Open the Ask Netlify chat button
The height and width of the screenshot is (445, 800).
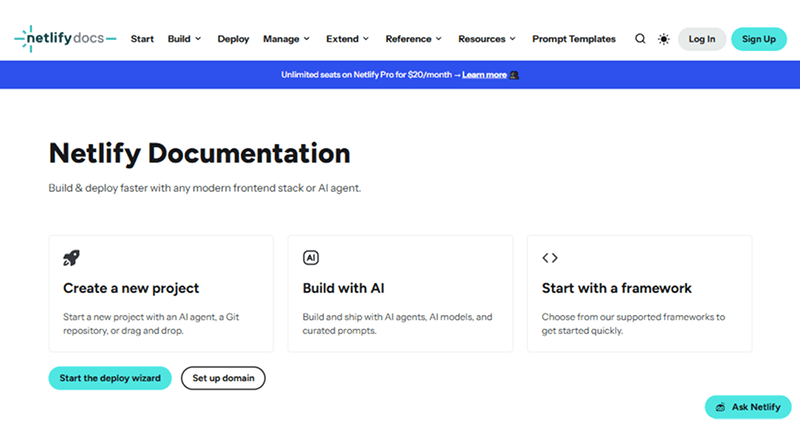[748, 407]
